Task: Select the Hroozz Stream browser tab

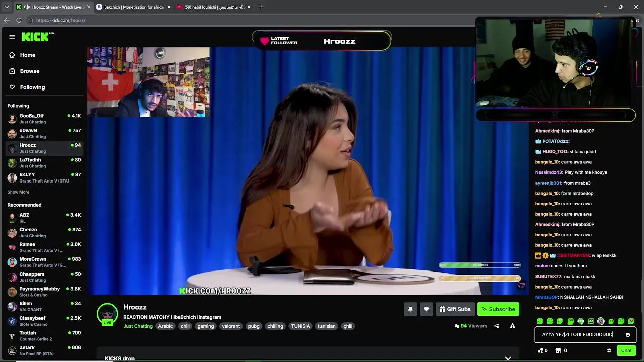Action: (53, 7)
